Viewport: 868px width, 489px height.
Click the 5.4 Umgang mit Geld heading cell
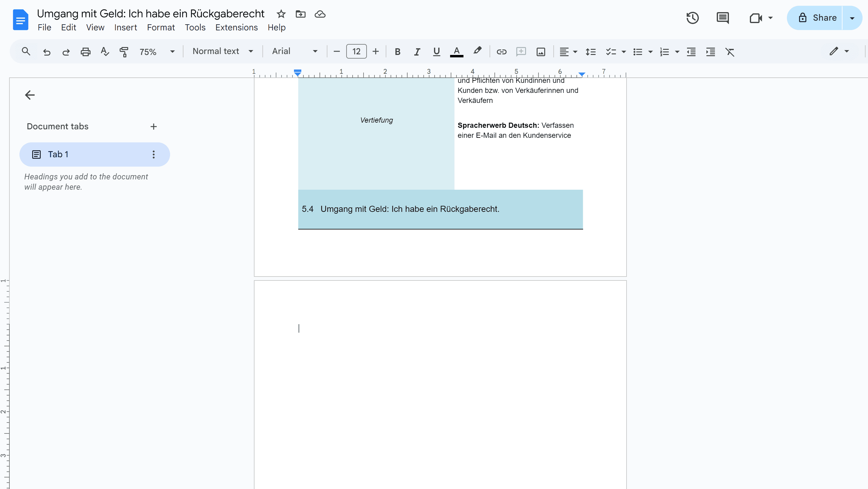[440, 209]
